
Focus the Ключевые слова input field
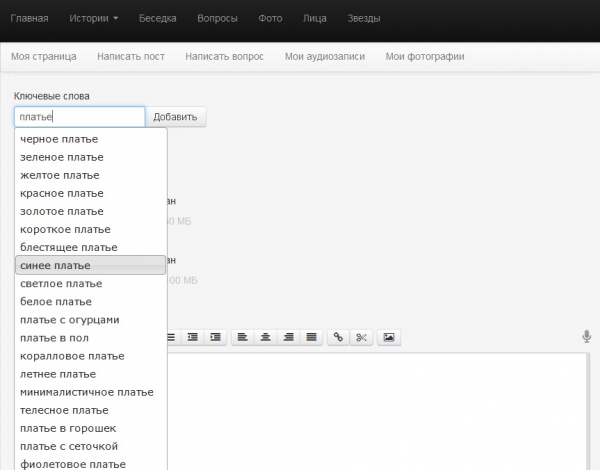tap(80, 117)
